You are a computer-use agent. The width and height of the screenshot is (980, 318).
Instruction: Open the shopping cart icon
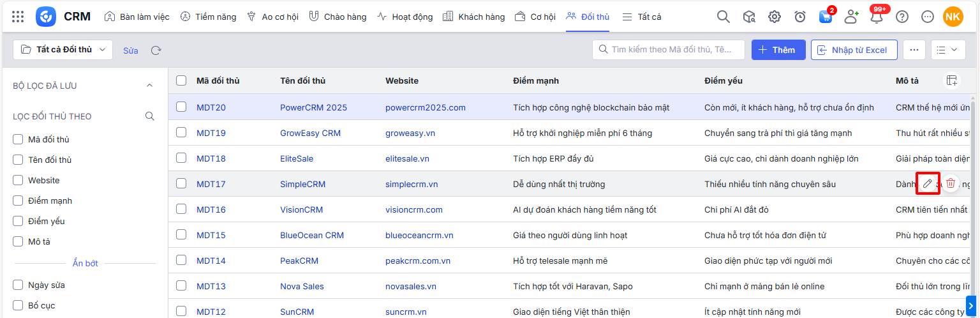tap(826, 17)
